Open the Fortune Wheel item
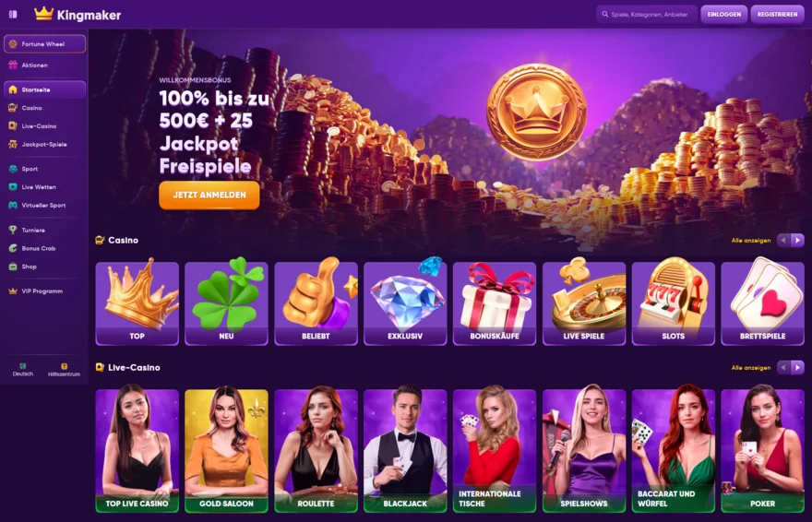Image resolution: width=812 pixels, height=522 pixels. point(44,44)
